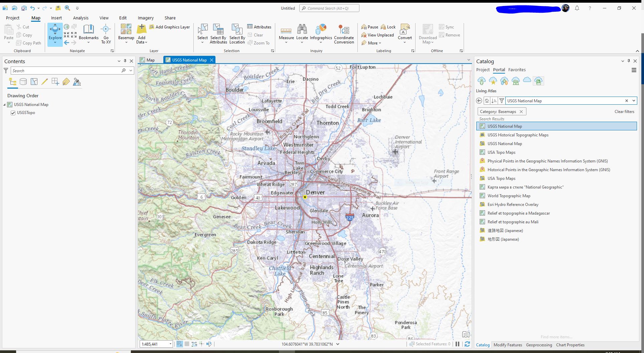Switch to the Imagery ribbon tab
The width and height of the screenshot is (644, 353).
(x=145, y=18)
